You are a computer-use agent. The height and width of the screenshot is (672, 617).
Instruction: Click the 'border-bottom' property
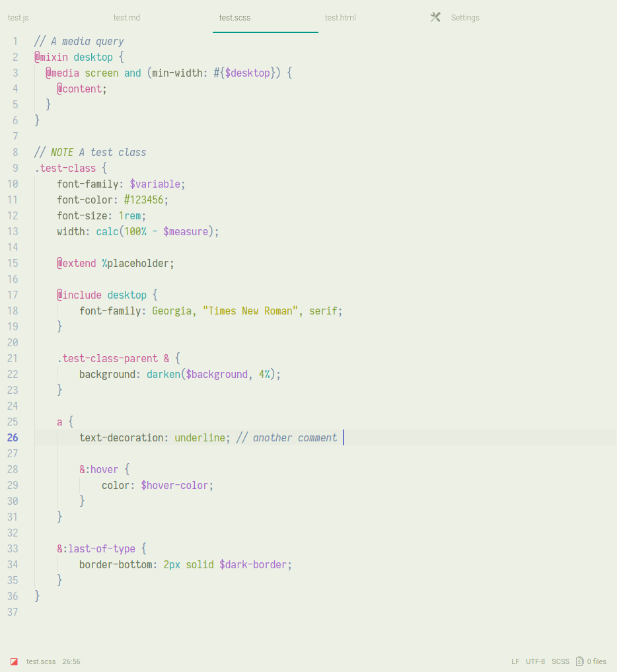[115, 564]
